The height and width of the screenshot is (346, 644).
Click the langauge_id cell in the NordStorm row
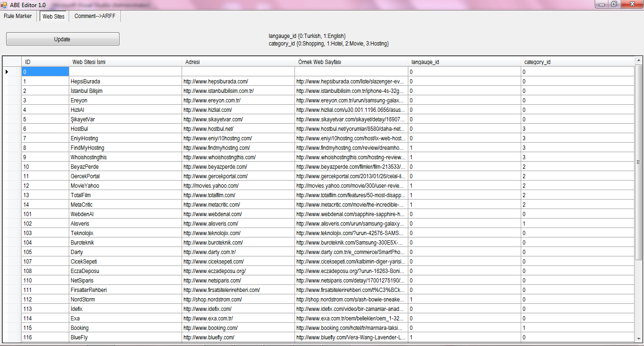pyautogui.click(x=464, y=299)
